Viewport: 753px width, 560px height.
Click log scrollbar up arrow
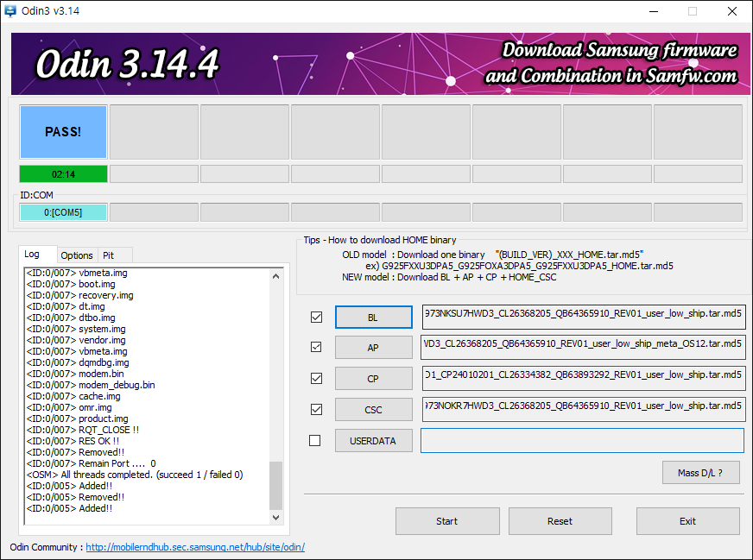click(x=275, y=276)
